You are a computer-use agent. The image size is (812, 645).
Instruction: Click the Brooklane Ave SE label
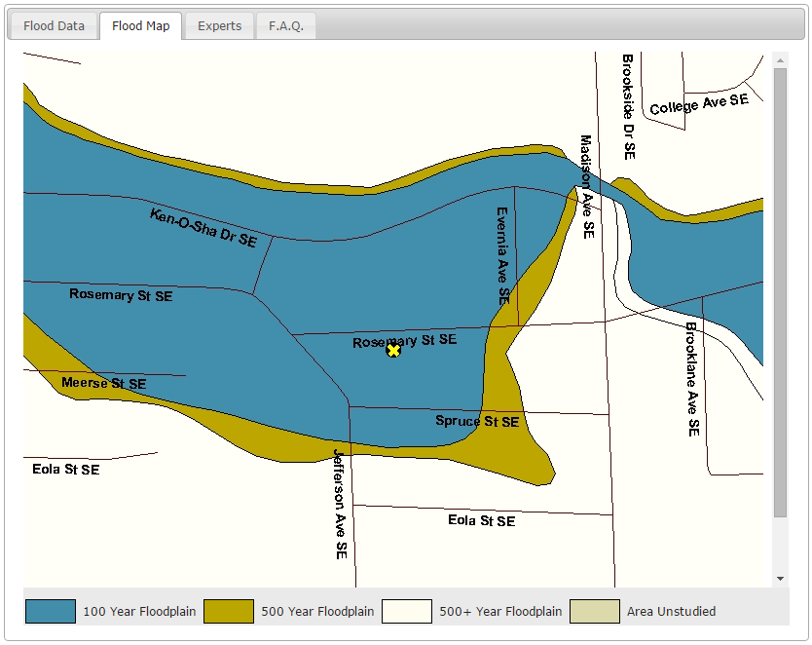click(692, 379)
